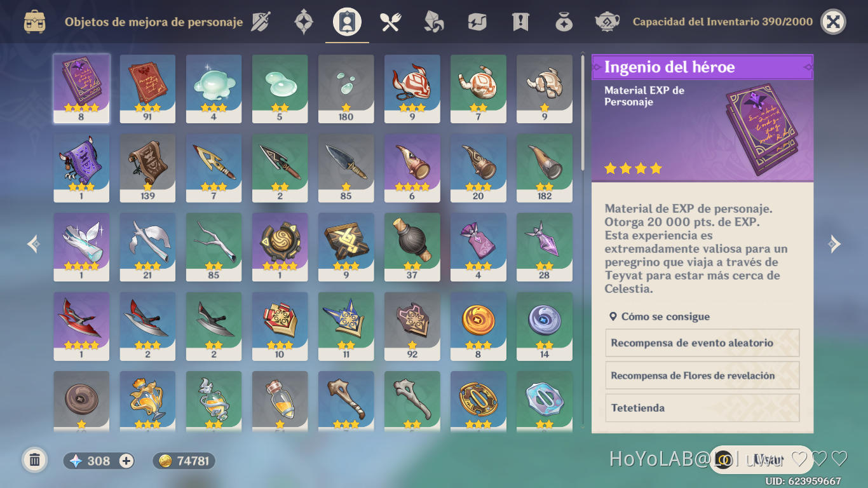Add primogems with the plus button
The width and height of the screenshot is (868, 488).
tap(126, 461)
